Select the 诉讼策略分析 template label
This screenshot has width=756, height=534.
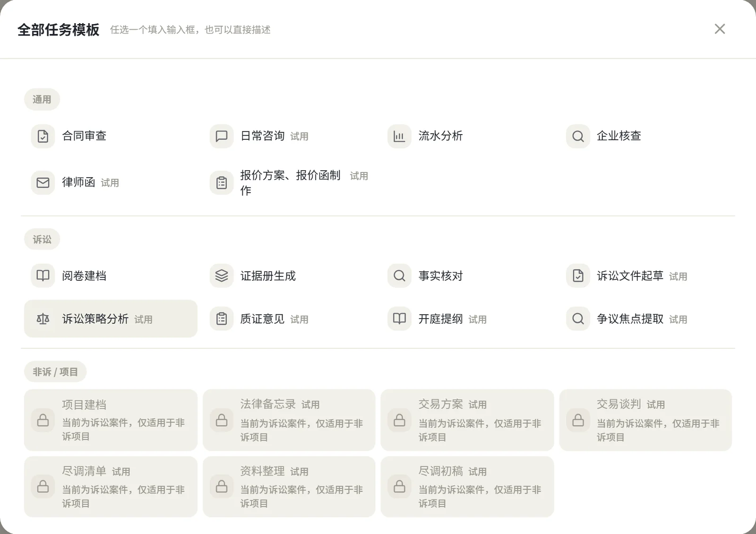(95, 319)
